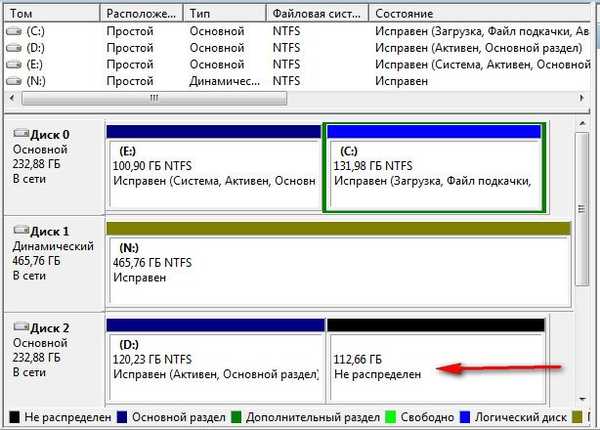Screen dimensions: 600x430
Task: Click Исправен (Система...) status in (E:) row
Action: click(x=483, y=64)
